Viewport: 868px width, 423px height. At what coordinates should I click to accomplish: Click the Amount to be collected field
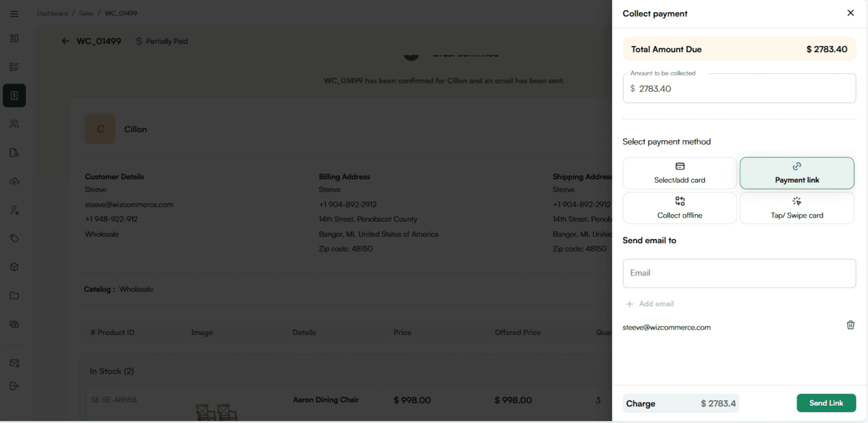[739, 89]
